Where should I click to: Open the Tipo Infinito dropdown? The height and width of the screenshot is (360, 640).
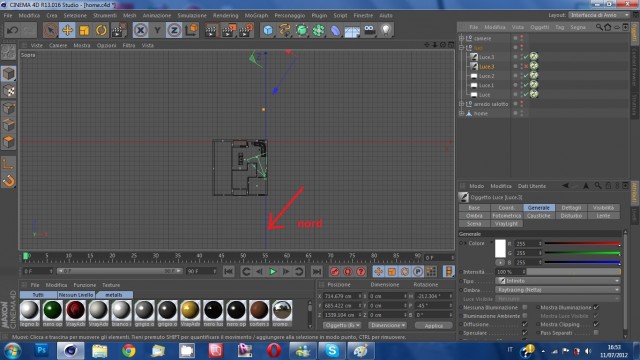click(558, 281)
